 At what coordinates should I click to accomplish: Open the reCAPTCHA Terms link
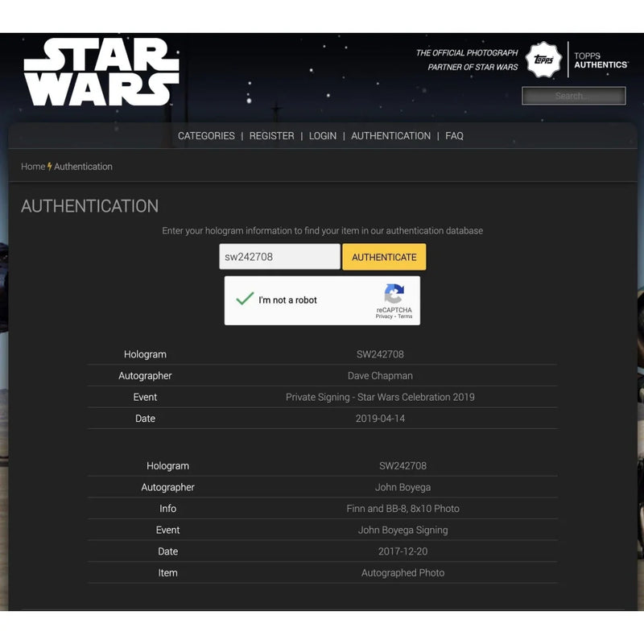click(405, 316)
